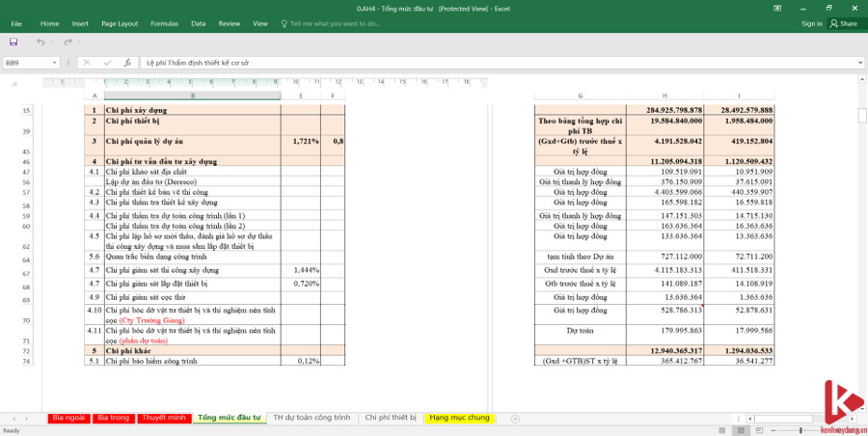Click the Enter checkmark in formula bar

109,62
